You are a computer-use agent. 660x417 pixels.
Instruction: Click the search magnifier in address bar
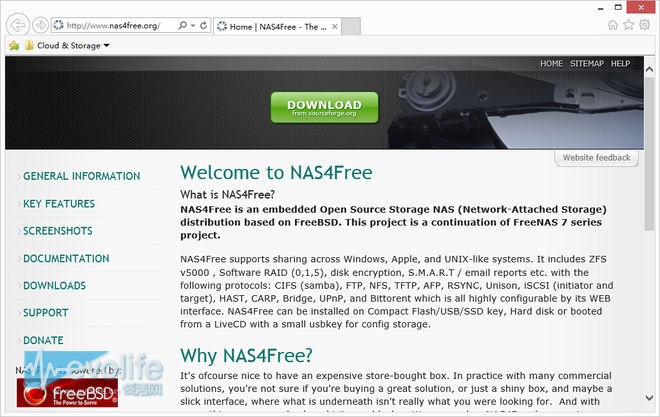182,26
